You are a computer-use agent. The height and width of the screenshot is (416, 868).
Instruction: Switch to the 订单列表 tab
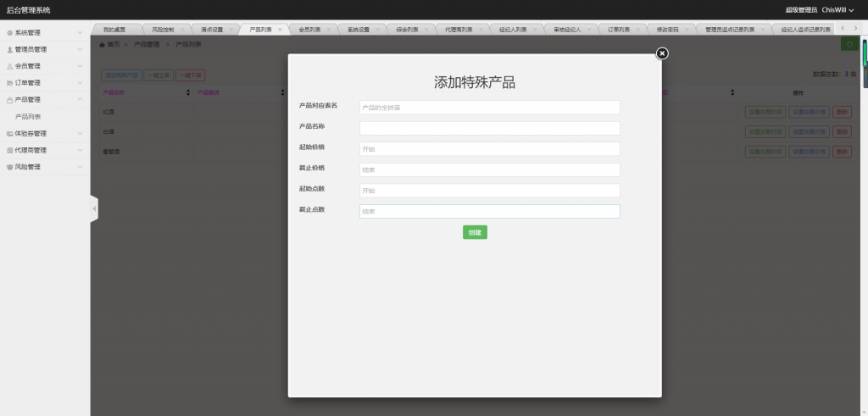coord(619,30)
